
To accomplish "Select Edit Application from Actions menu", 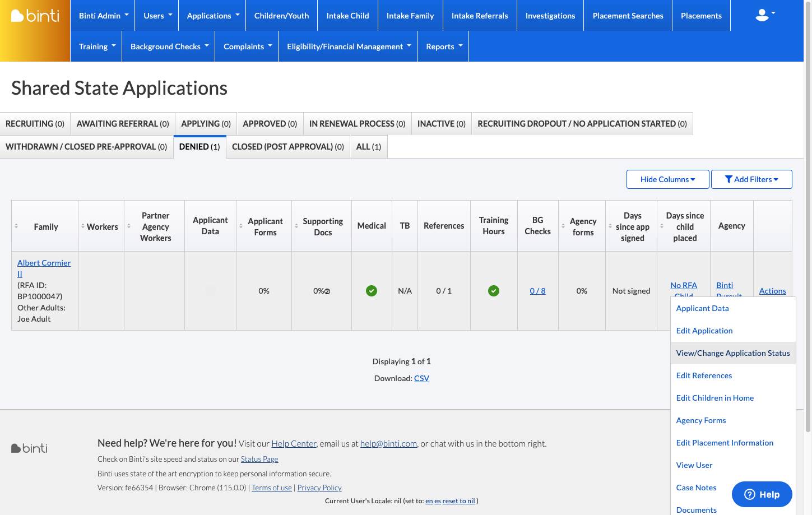I will (x=733, y=331).
